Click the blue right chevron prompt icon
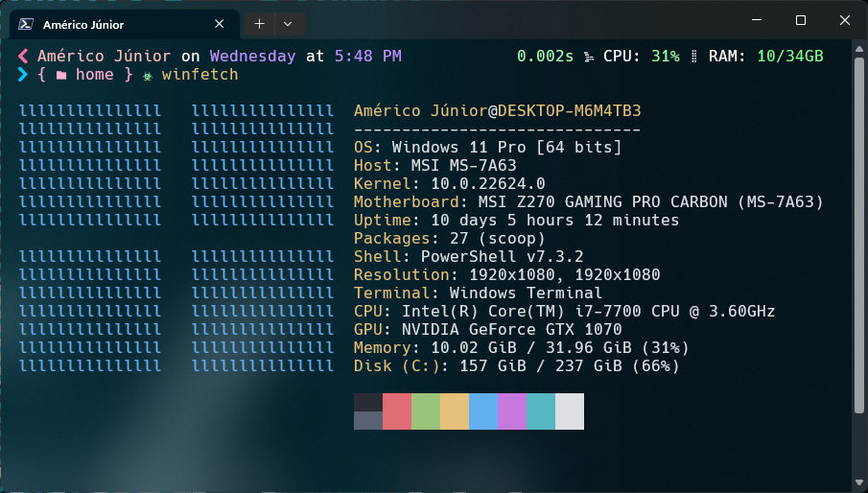This screenshot has height=493, width=868. click(x=23, y=74)
